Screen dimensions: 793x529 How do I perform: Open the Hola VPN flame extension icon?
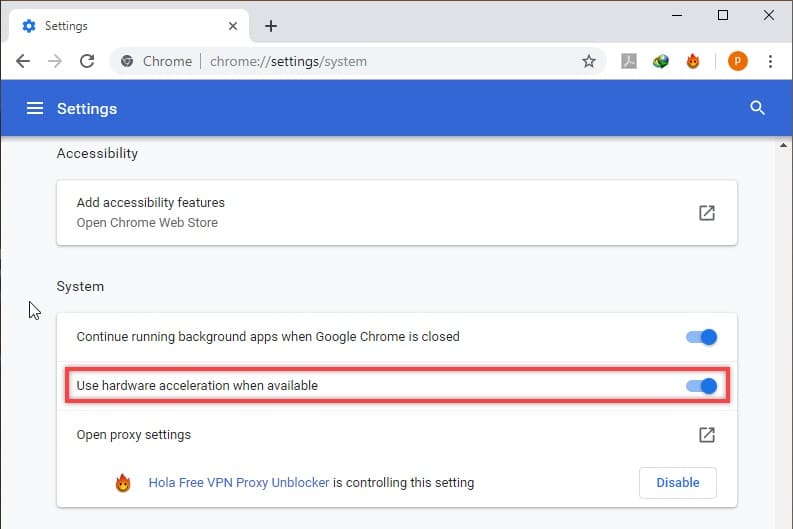tap(693, 61)
